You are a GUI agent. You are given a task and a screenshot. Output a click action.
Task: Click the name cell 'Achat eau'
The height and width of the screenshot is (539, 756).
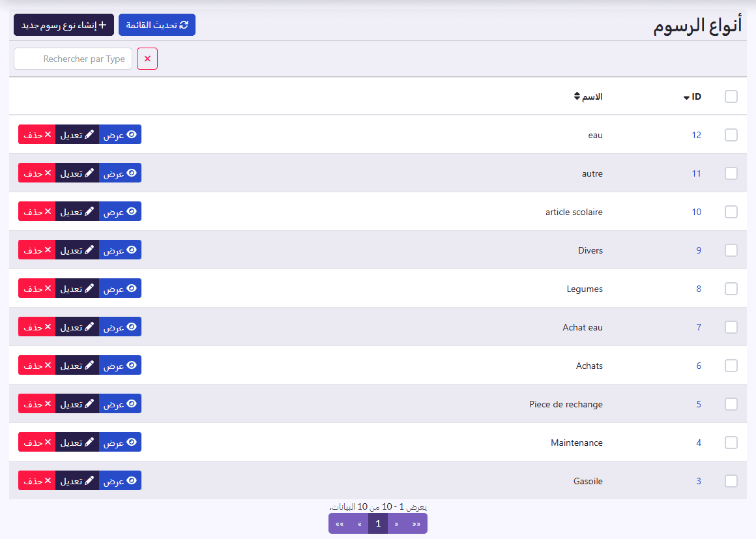coord(583,327)
